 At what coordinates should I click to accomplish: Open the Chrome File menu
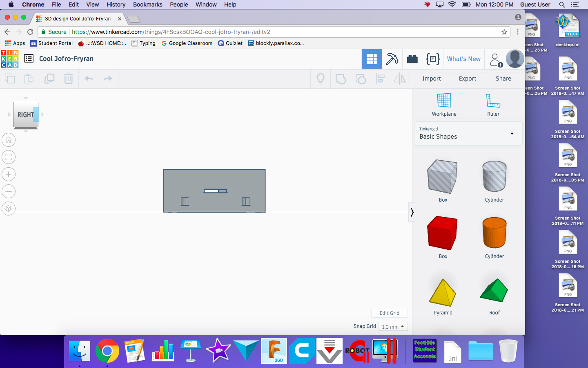(x=56, y=4)
